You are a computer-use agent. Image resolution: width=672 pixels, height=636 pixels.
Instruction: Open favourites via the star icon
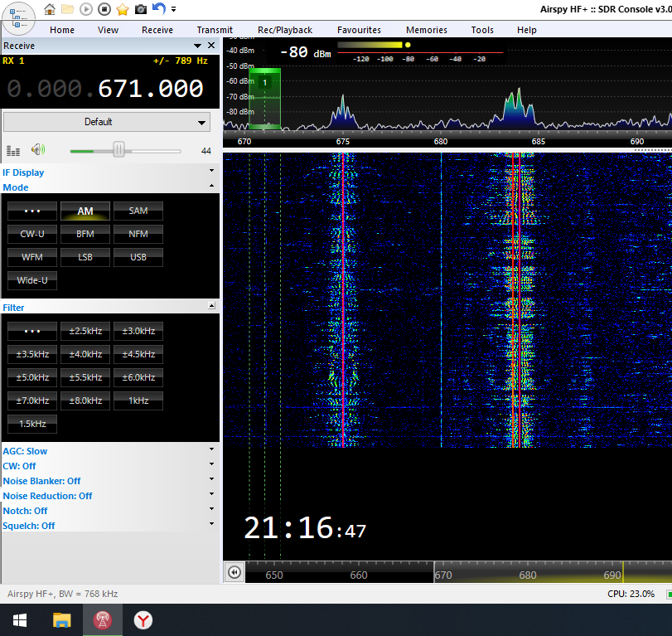click(x=123, y=9)
